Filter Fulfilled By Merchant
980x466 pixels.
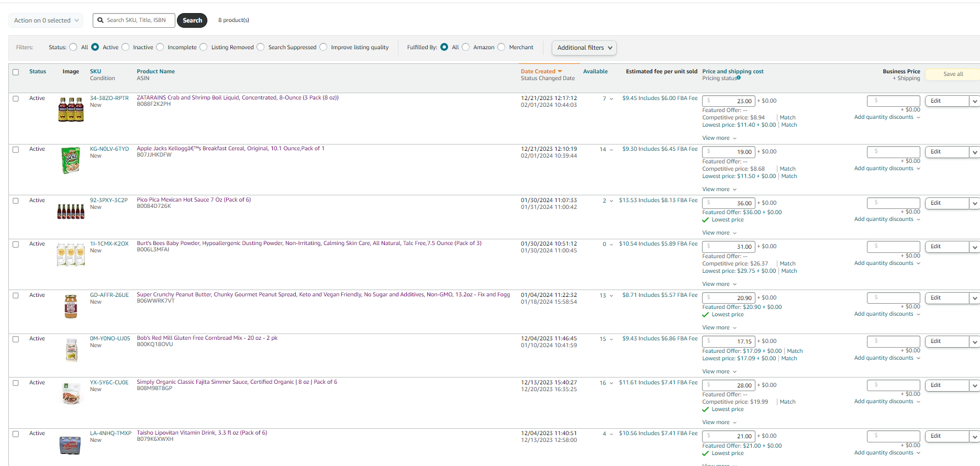click(502, 47)
